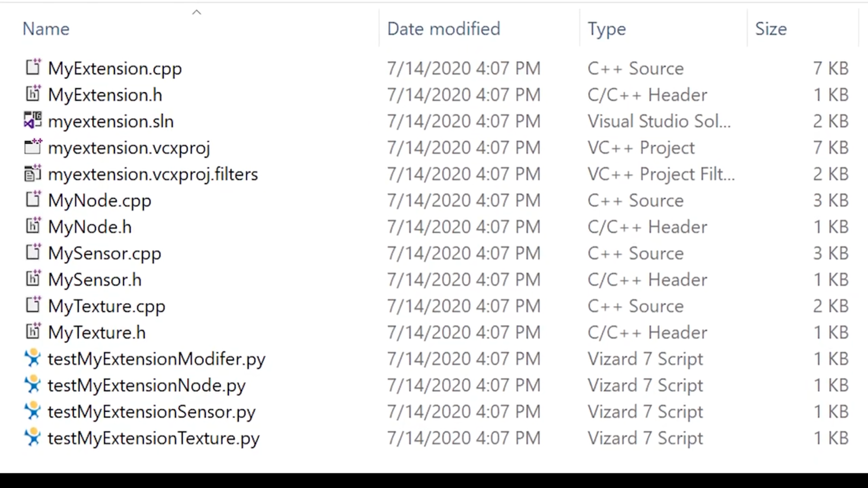Select the MySensor.h file name

[x=94, y=280]
